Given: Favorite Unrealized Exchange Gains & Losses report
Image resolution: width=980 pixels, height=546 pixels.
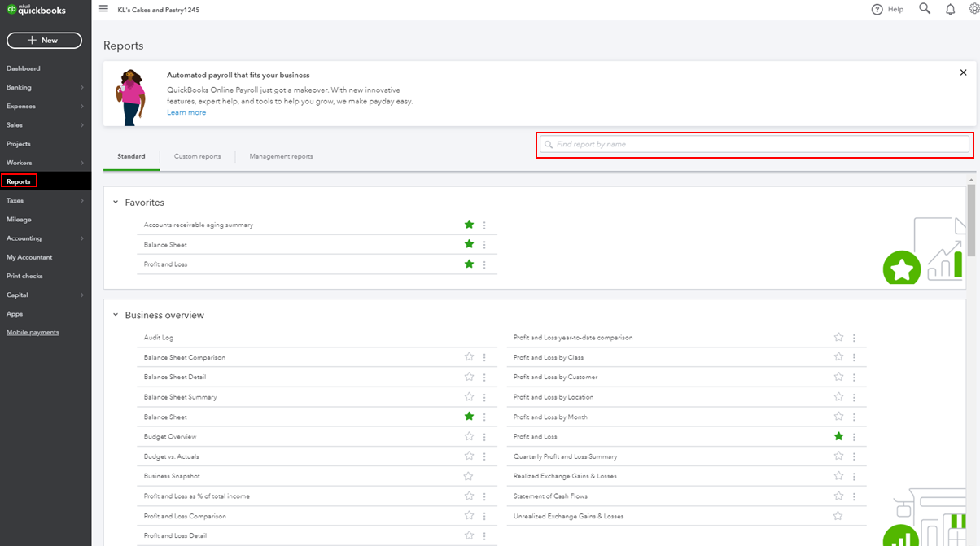Looking at the screenshot, I should pyautogui.click(x=838, y=516).
